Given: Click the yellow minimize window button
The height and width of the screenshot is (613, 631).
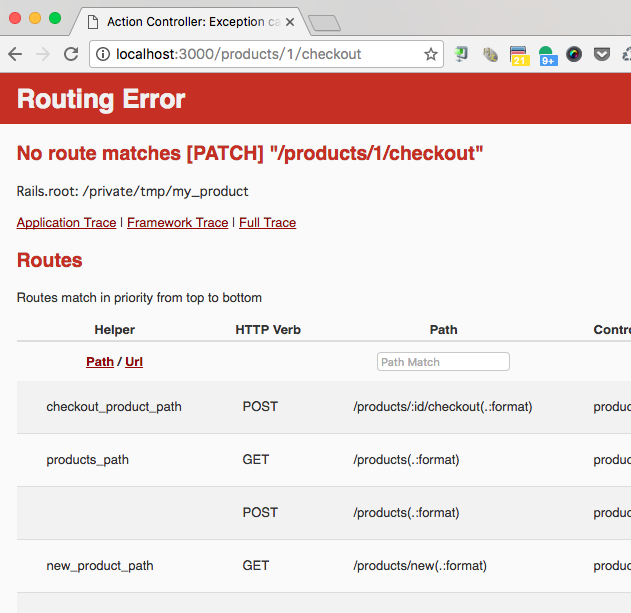Looking at the screenshot, I should [x=35, y=18].
